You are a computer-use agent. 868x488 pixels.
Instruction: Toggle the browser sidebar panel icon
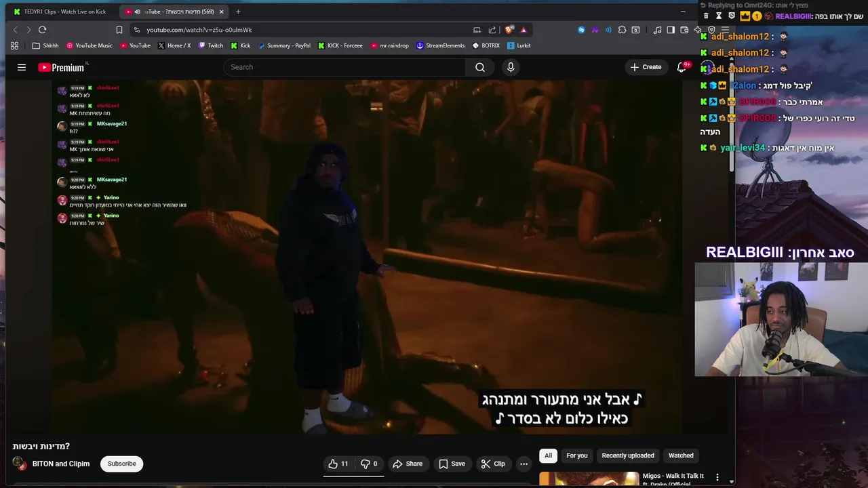671,30
